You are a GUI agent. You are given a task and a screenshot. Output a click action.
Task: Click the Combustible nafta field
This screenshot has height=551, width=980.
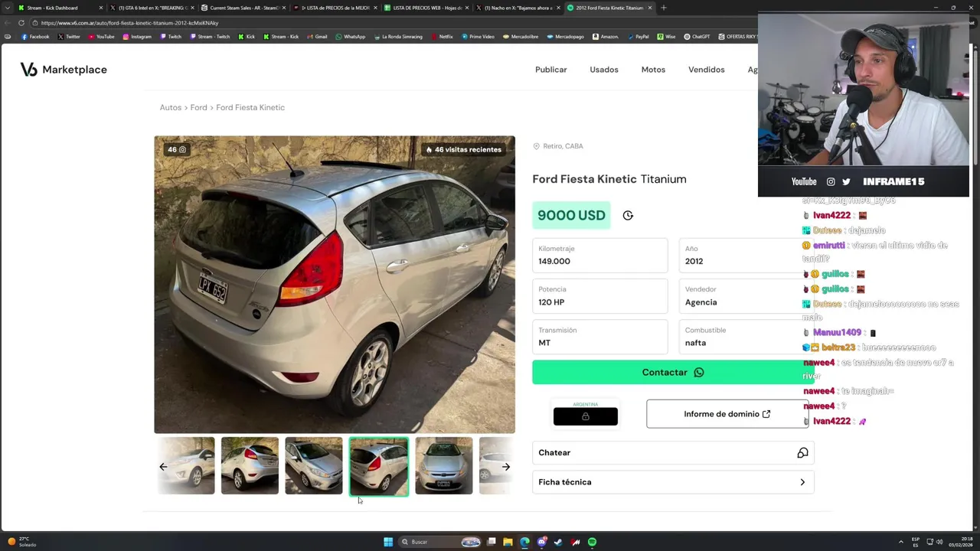click(746, 337)
